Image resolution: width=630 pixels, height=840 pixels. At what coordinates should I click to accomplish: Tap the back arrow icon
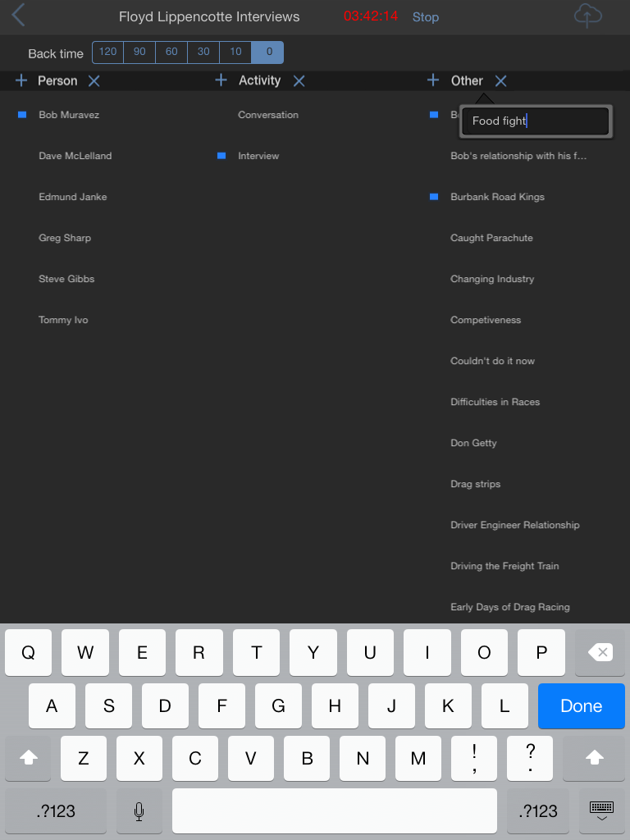pyautogui.click(x=18, y=15)
